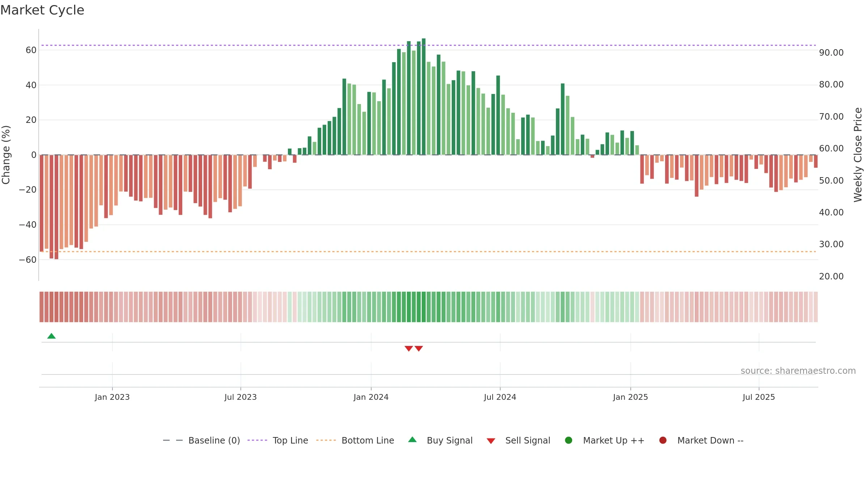Click the Jan 2025 axis label
The image size is (868, 488).
point(630,397)
